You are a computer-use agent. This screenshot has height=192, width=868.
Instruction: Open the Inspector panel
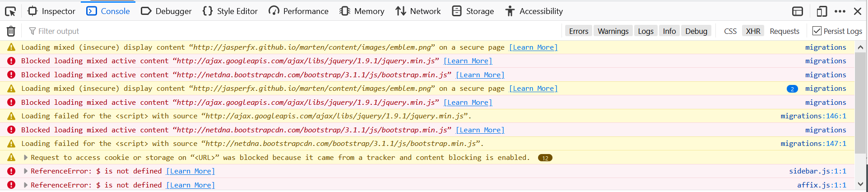pos(51,11)
